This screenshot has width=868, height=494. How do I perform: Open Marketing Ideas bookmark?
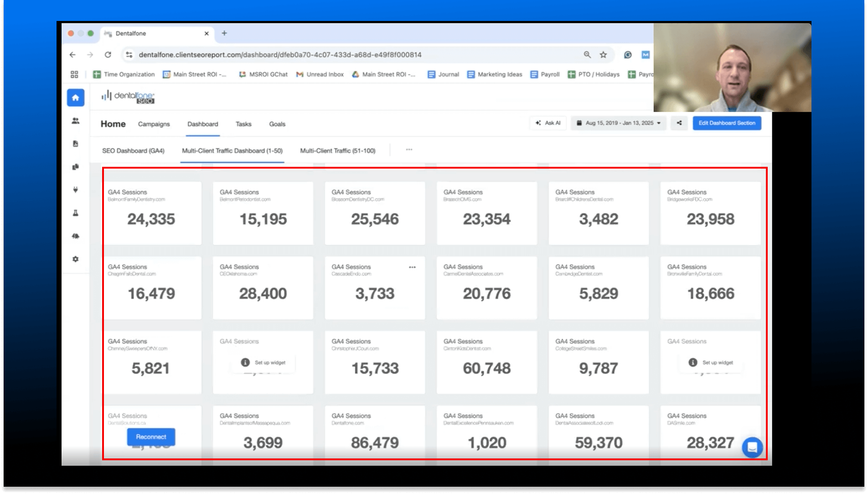(495, 74)
